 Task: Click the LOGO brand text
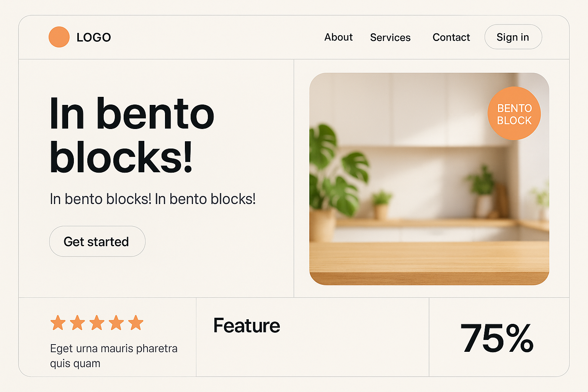(x=94, y=38)
